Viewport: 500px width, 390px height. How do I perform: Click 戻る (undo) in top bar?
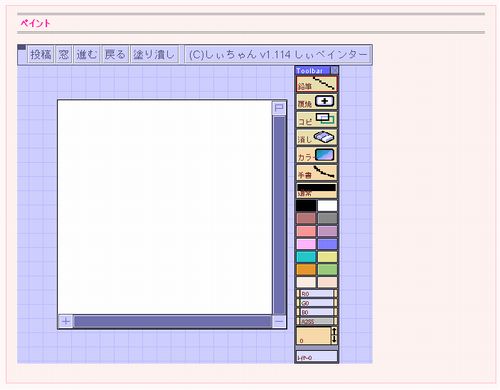click(x=115, y=54)
